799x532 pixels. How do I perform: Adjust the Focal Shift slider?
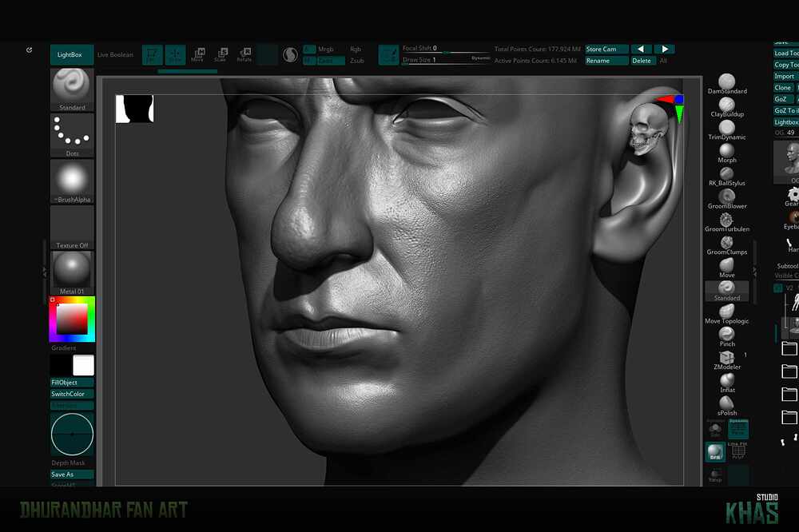coord(446,49)
